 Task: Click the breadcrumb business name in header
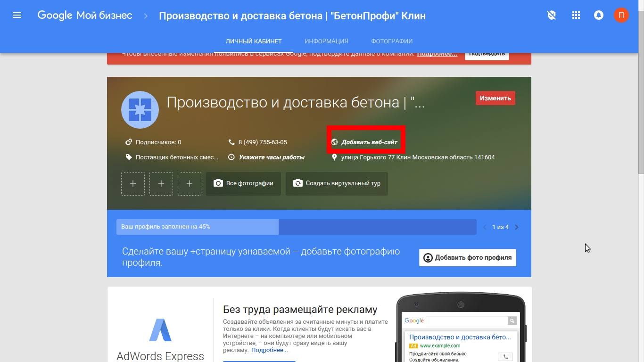pos(292,16)
